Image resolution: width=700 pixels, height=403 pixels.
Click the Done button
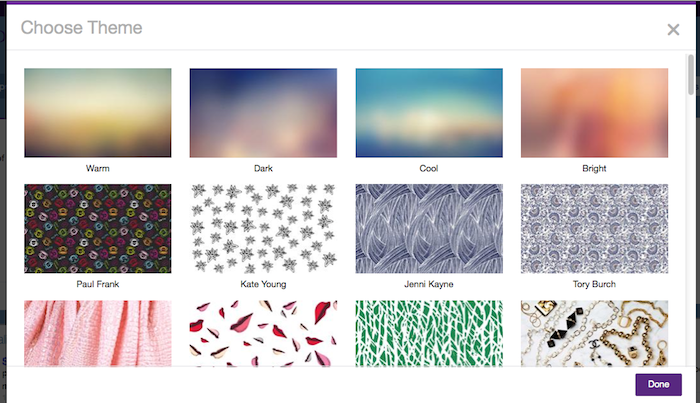[658, 384]
